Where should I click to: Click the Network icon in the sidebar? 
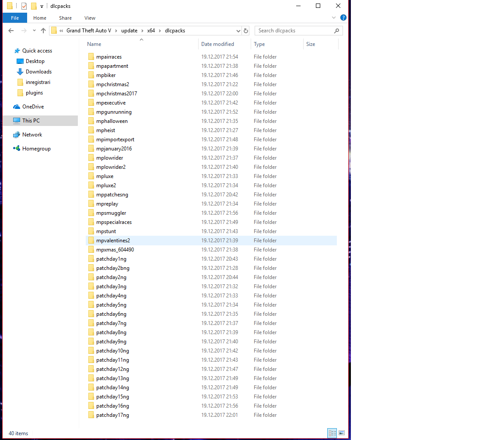[17, 135]
